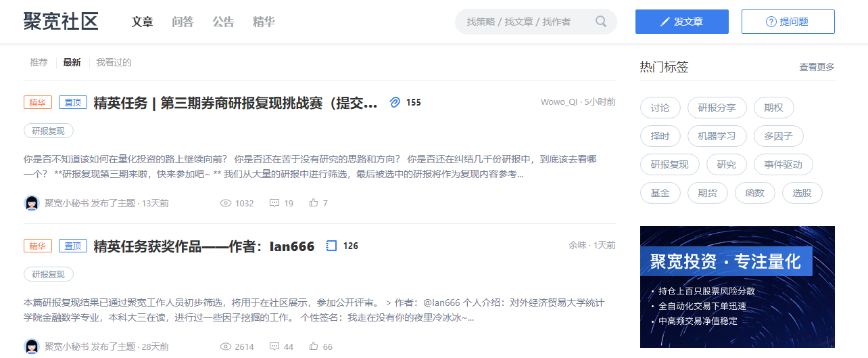
Task: Click the excerpt starting 你是否不知道该如何
Action: click(x=310, y=167)
